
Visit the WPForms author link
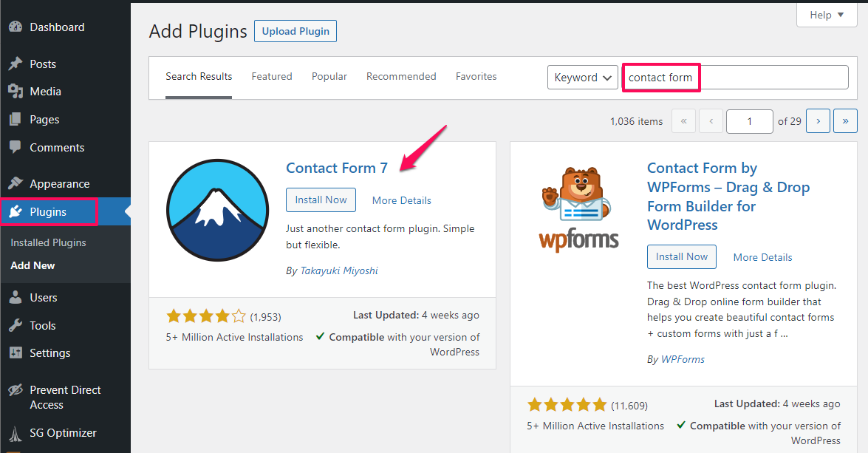[683, 359]
